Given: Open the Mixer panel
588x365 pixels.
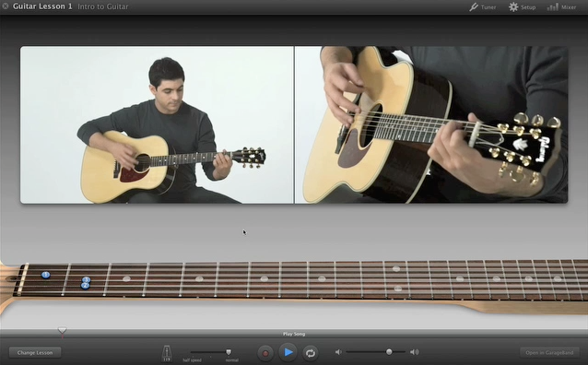Looking at the screenshot, I should tap(561, 6).
